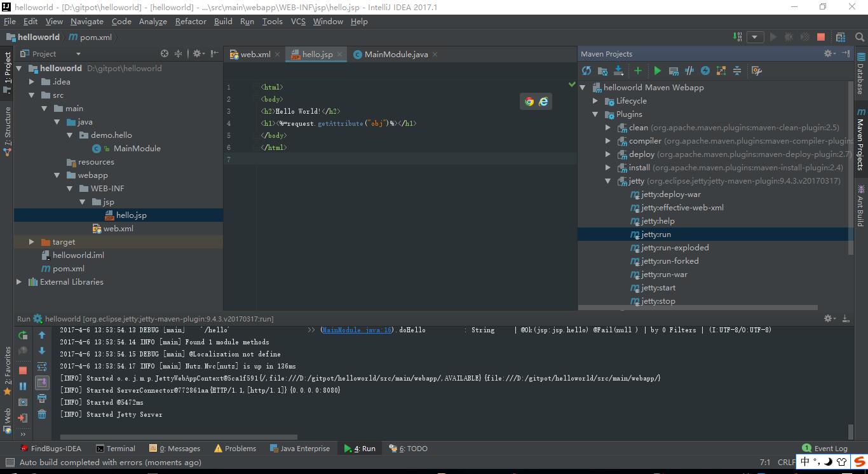The image size is (868, 474).
Task: Toggle Skip Tests mode in Maven toolbar
Action: 705,71
